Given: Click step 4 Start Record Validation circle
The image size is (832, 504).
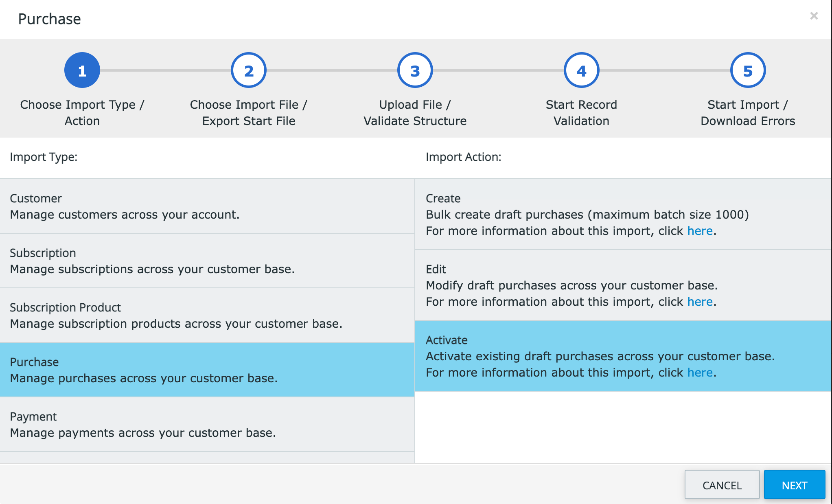Looking at the screenshot, I should tap(582, 70).
